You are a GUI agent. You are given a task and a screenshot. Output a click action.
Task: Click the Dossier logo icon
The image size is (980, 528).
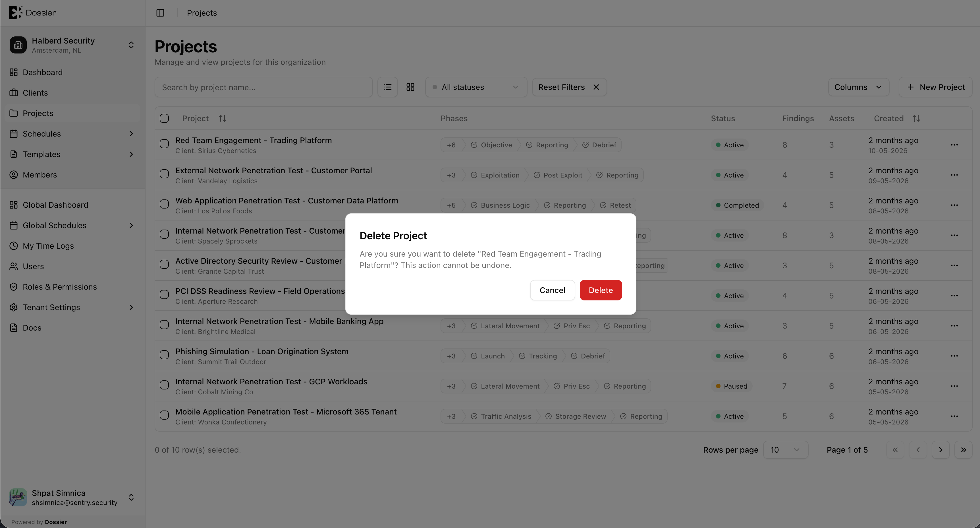click(x=15, y=13)
